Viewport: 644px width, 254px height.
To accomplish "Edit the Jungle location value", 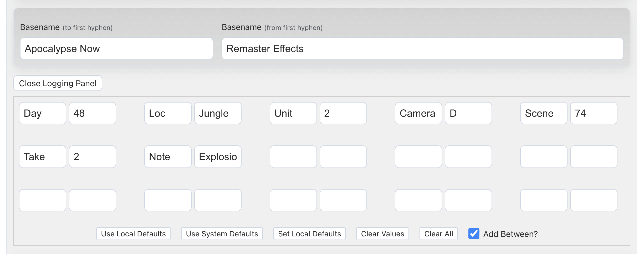I will 218,113.
